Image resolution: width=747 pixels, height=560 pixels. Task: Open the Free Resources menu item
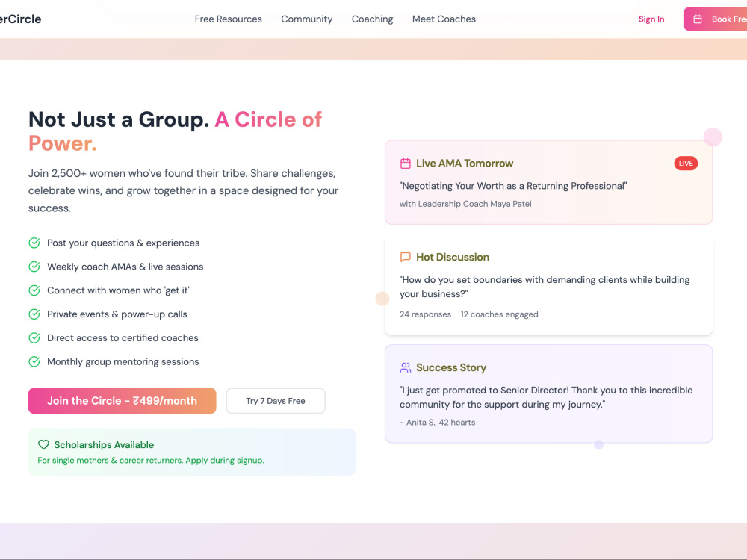[228, 19]
